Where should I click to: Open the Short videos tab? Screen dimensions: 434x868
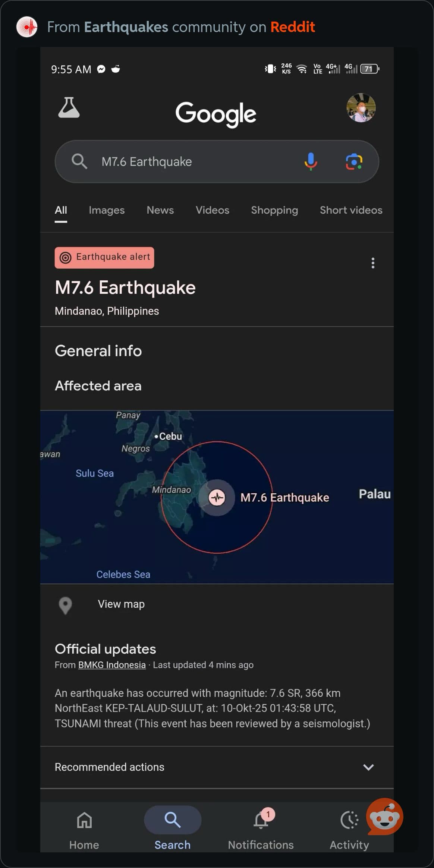(351, 210)
